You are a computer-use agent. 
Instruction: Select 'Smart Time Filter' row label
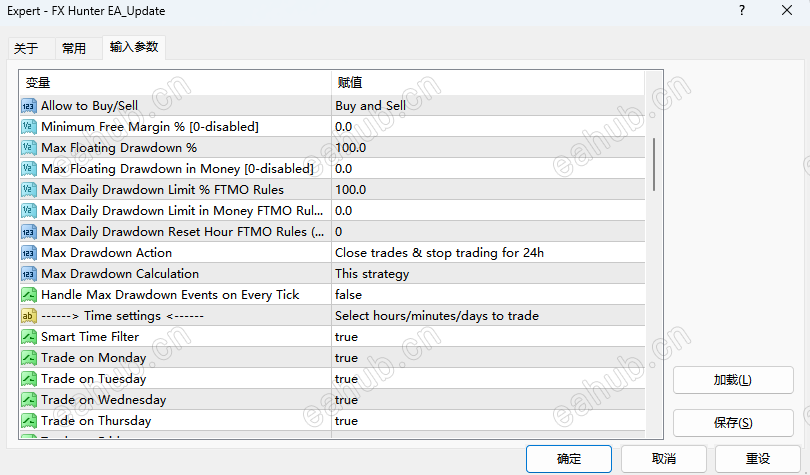coord(90,337)
